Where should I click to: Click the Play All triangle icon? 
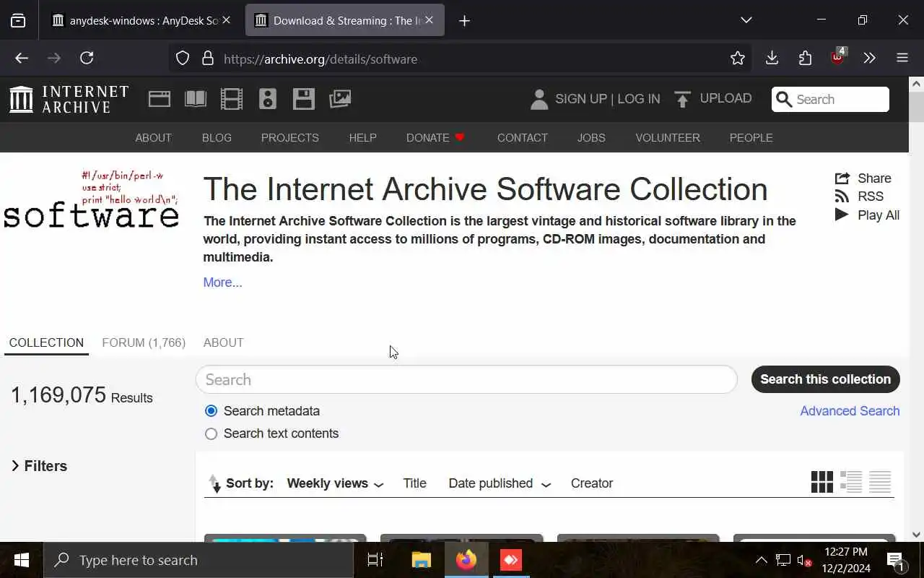click(842, 215)
